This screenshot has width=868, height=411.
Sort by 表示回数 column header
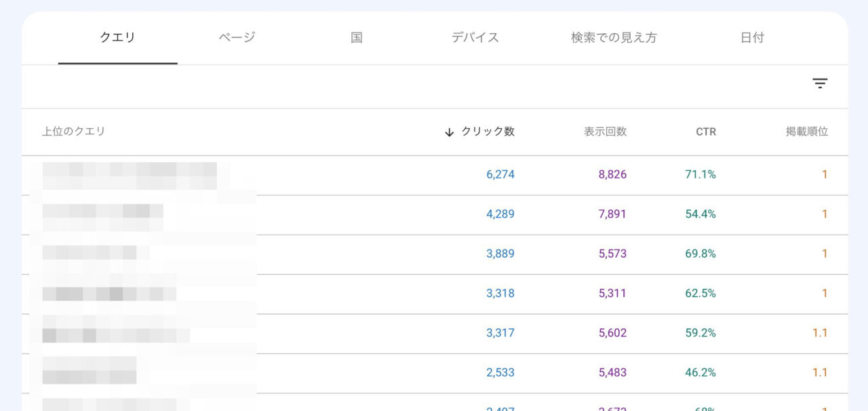point(605,132)
